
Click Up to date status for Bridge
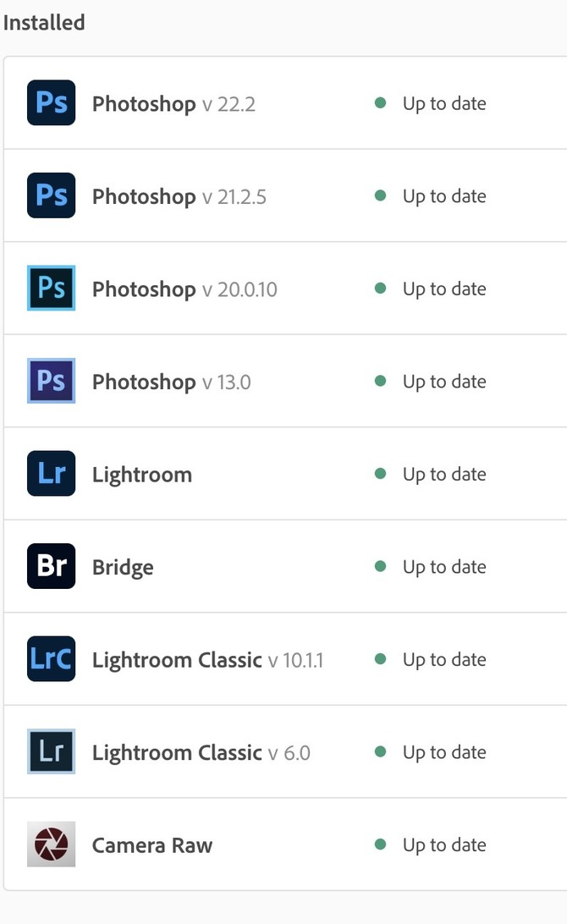tap(443, 567)
